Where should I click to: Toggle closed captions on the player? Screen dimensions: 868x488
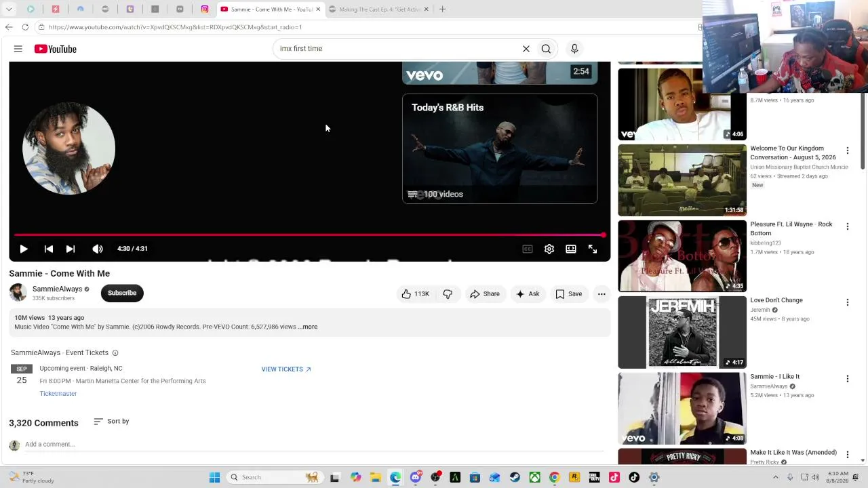[x=528, y=249]
